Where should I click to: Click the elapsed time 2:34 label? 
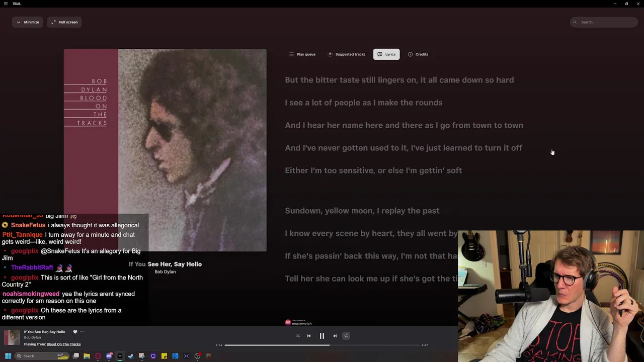(x=219, y=345)
